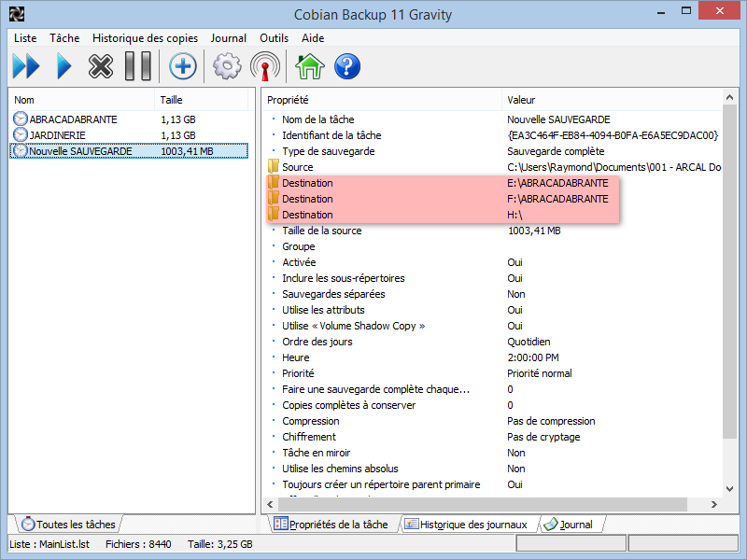
Task: Open the Journal menu
Action: click(x=228, y=38)
